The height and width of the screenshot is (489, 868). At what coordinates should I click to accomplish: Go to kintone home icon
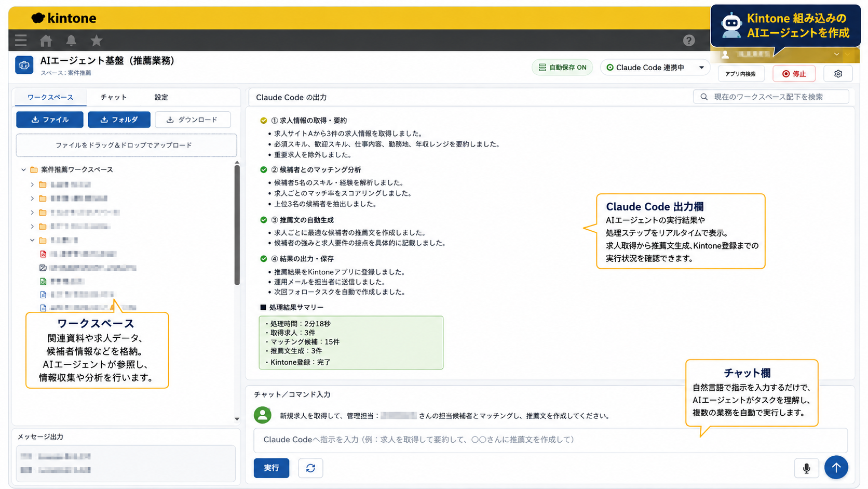coord(46,40)
